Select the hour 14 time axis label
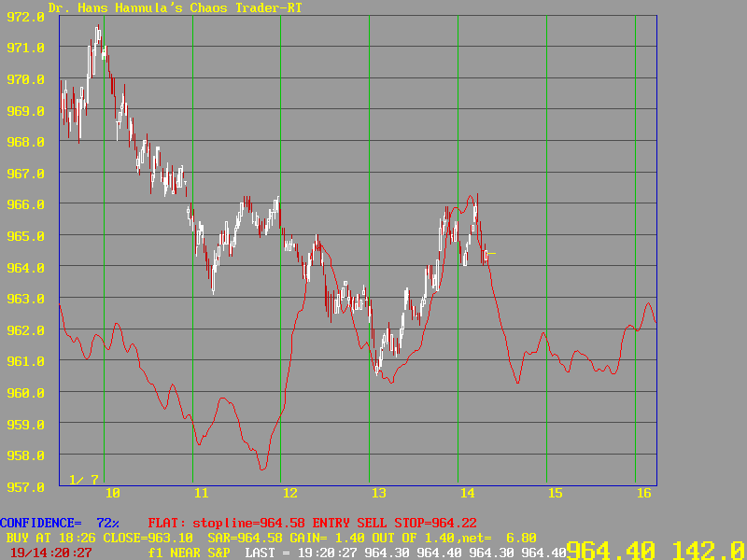This screenshot has height=560, width=747. pos(468,494)
